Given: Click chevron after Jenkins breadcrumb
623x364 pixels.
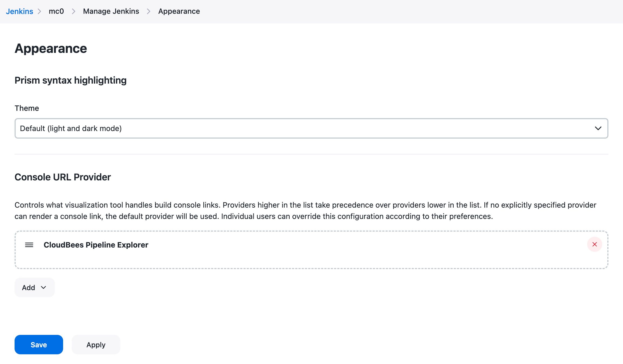Looking at the screenshot, I should 40,11.
